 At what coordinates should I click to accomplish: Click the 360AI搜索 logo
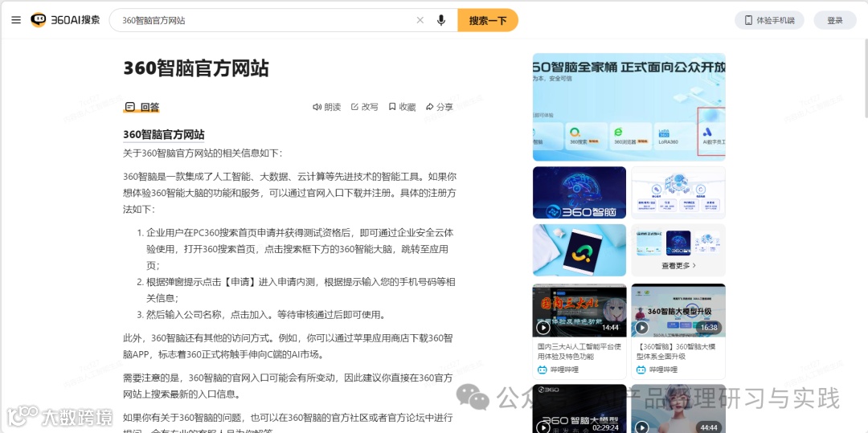click(65, 20)
